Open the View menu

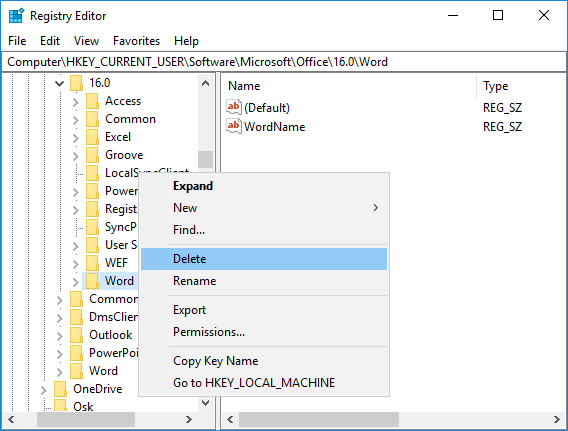click(x=86, y=41)
